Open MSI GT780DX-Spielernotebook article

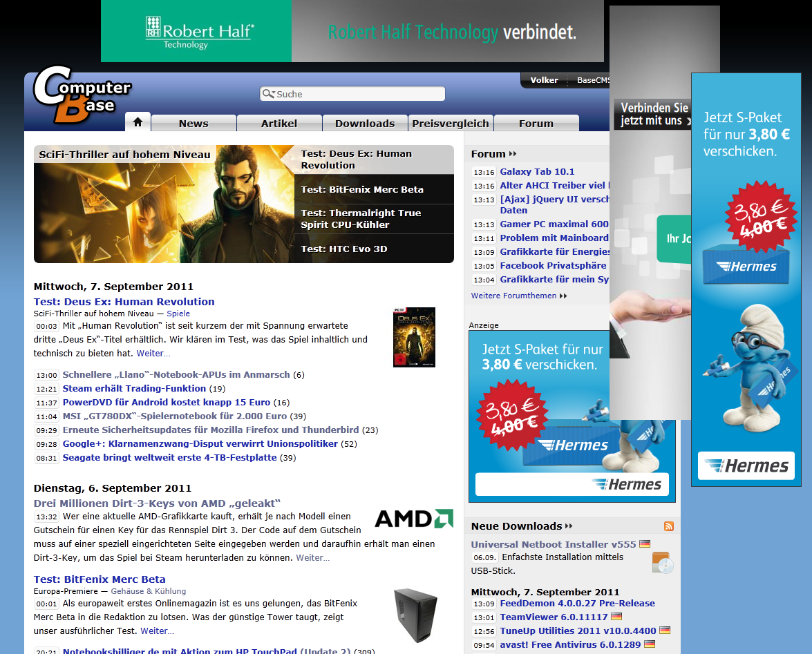[x=175, y=416]
